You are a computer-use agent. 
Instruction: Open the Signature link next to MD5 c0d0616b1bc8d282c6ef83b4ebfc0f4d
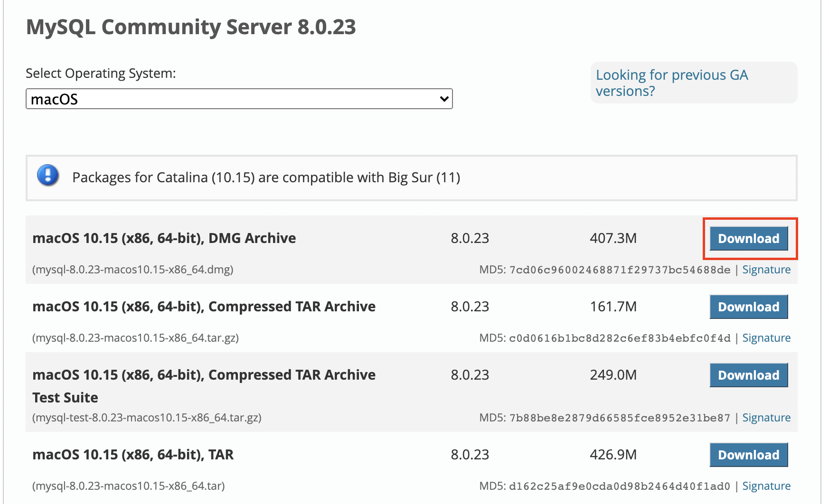tap(766, 338)
